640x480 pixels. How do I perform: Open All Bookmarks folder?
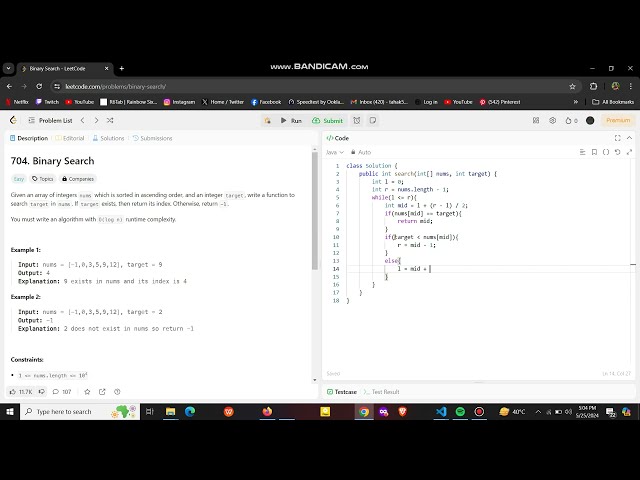click(x=613, y=102)
